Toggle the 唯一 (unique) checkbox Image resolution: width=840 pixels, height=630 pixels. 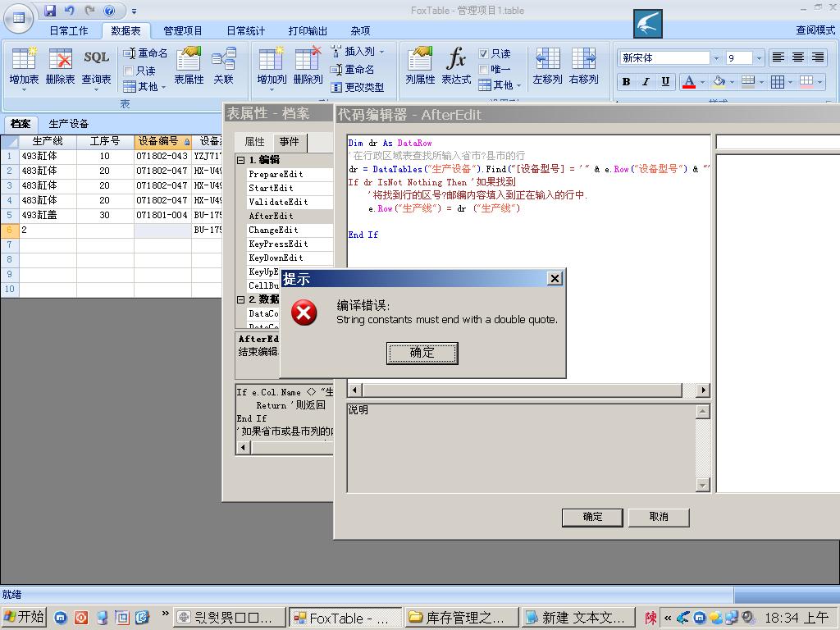click(x=484, y=70)
